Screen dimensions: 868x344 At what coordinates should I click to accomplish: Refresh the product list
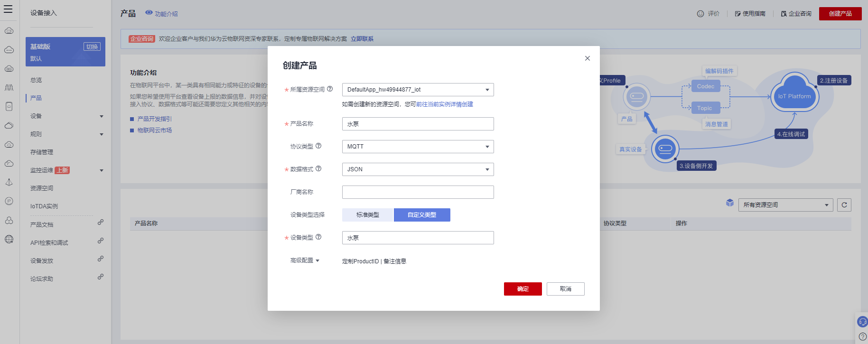click(844, 205)
